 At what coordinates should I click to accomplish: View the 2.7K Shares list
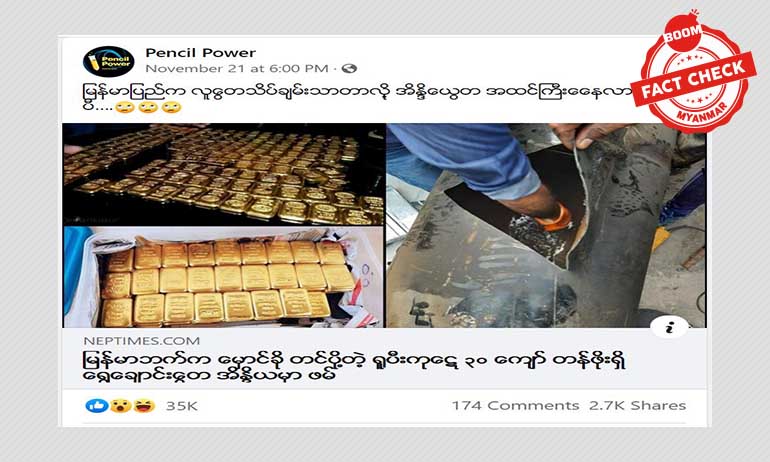[x=637, y=406]
